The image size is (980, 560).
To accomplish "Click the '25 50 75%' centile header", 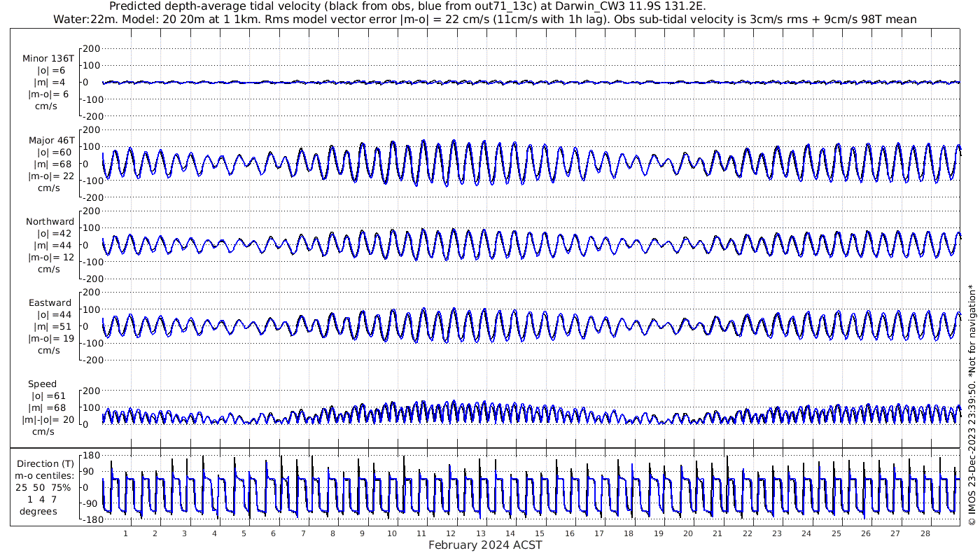I will [x=43, y=487].
